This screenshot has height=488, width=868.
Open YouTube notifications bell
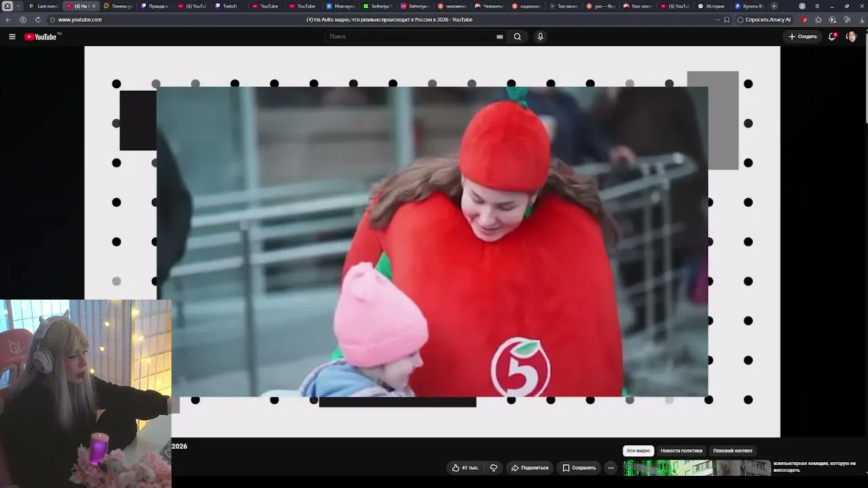point(832,37)
